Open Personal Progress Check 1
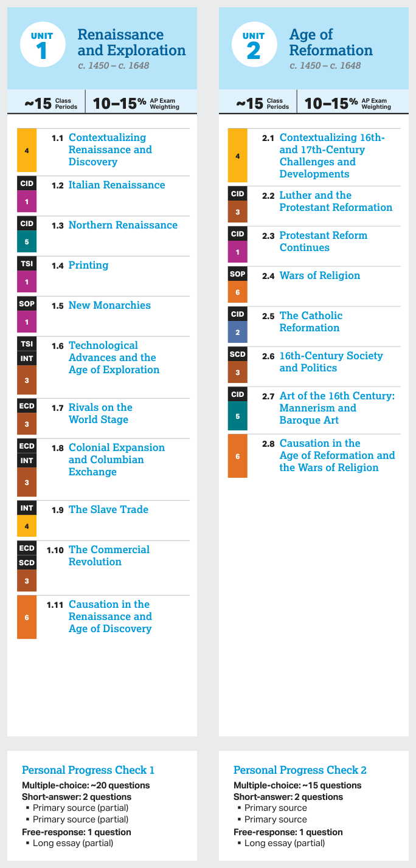Screen dimensions: 416x868 coord(88,770)
